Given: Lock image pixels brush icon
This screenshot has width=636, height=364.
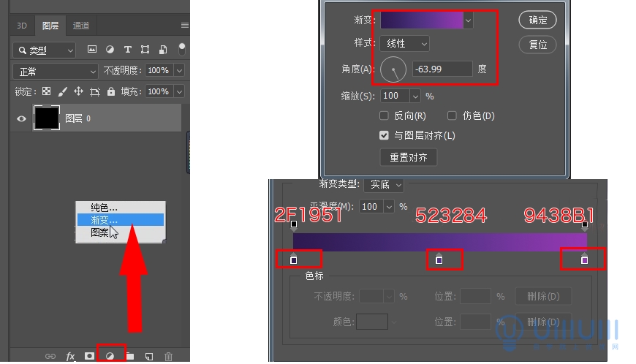Looking at the screenshot, I should (62, 91).
